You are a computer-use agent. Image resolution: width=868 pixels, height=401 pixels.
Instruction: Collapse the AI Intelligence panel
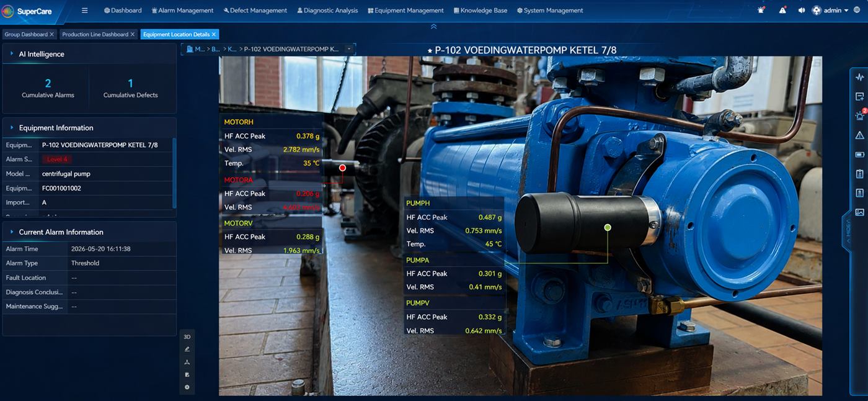pos(12,54)
